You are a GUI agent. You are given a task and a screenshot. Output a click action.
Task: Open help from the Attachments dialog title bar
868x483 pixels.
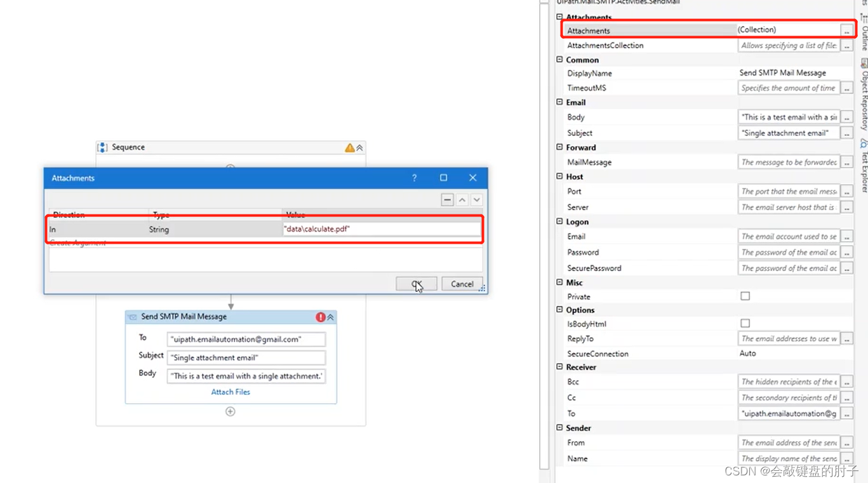coord(415,178)
